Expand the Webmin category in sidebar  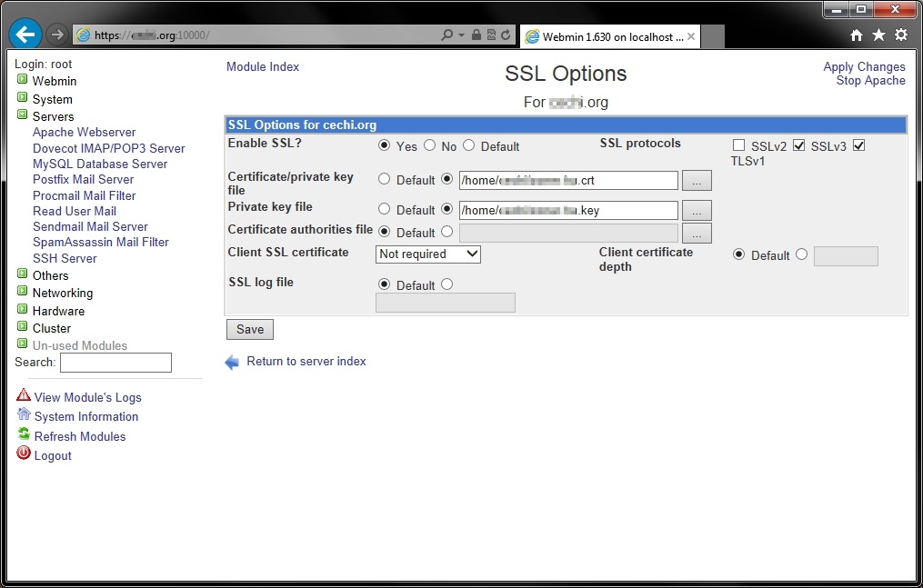point(23,81)
